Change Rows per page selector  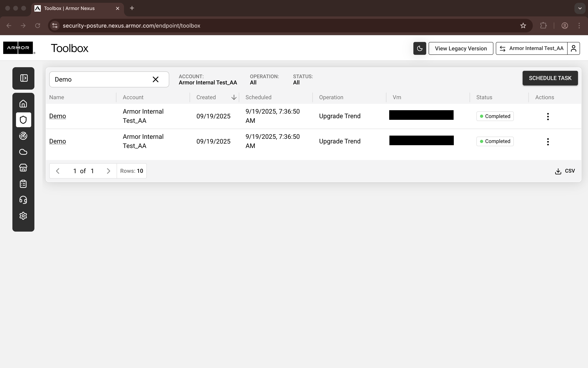click(x=131, y=171)
